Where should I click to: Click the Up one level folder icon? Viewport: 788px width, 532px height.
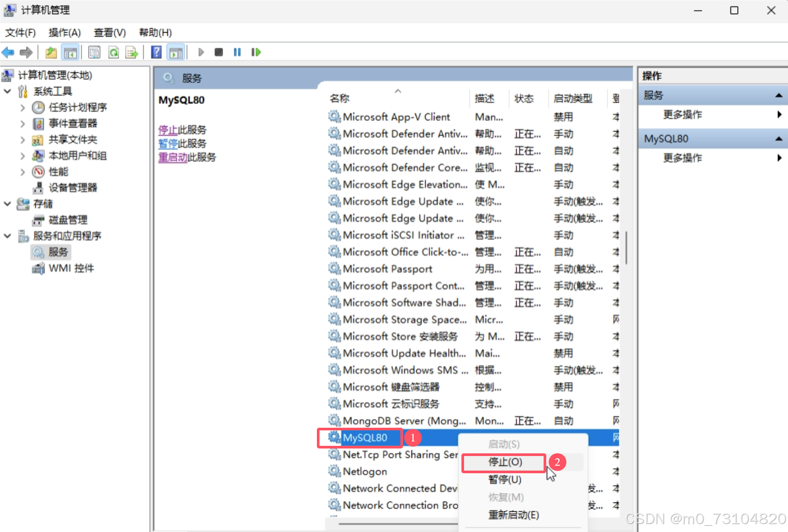point(51,53)
